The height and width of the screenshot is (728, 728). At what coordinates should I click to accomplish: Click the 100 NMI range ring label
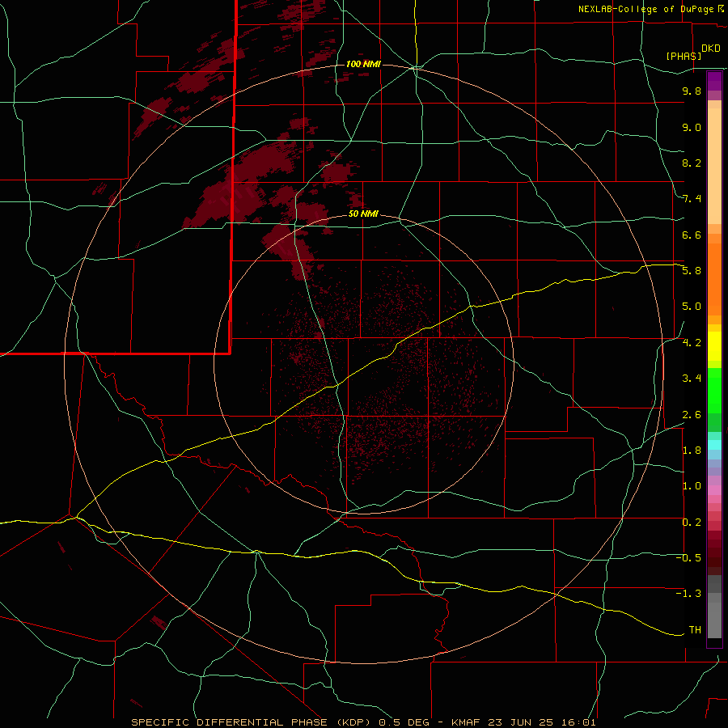pyautogui.click(x=363, y=64)
